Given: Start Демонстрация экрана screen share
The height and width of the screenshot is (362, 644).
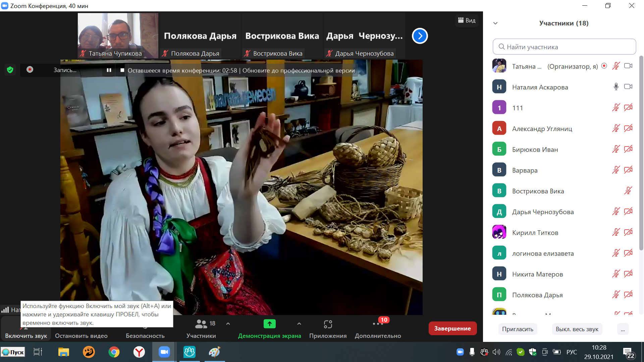Looking at the screenshot, I should pos(269,329).
